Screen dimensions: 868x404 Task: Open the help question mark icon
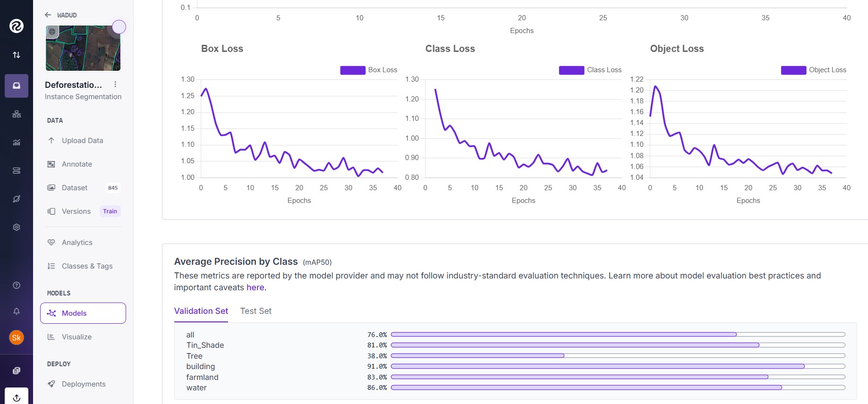(17, 285)
